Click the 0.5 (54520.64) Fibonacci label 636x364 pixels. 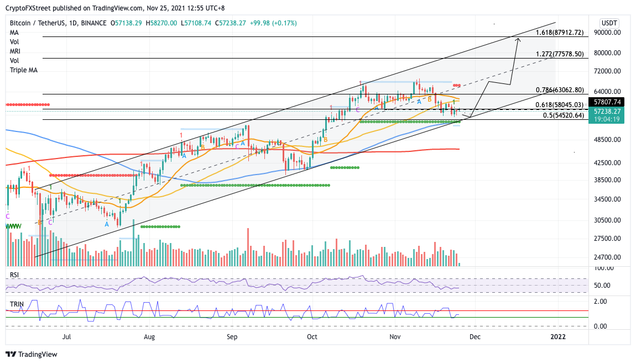tap(564, 115)
